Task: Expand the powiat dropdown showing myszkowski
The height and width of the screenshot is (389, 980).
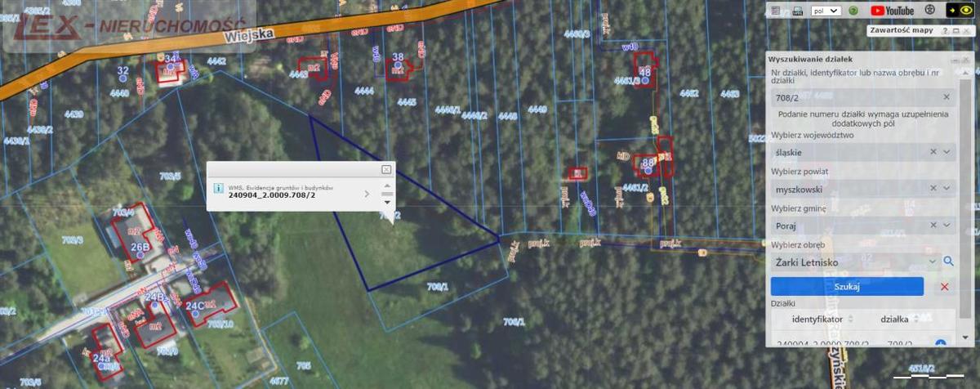Action: [x=947, y=189]
